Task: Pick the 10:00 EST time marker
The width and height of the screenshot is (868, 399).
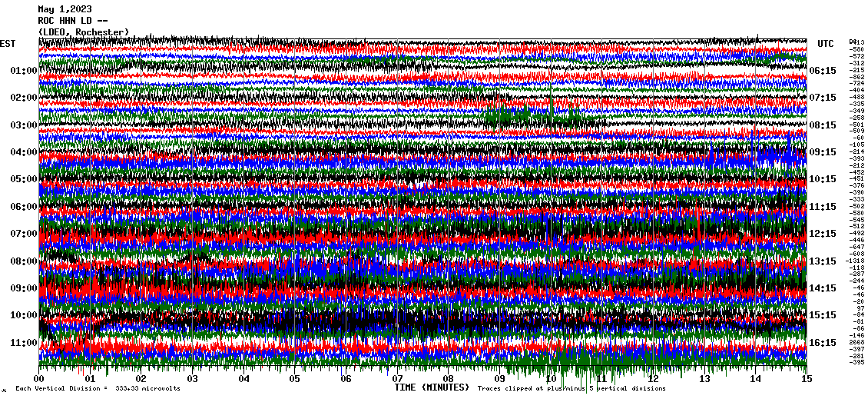Action: (24, 315)
